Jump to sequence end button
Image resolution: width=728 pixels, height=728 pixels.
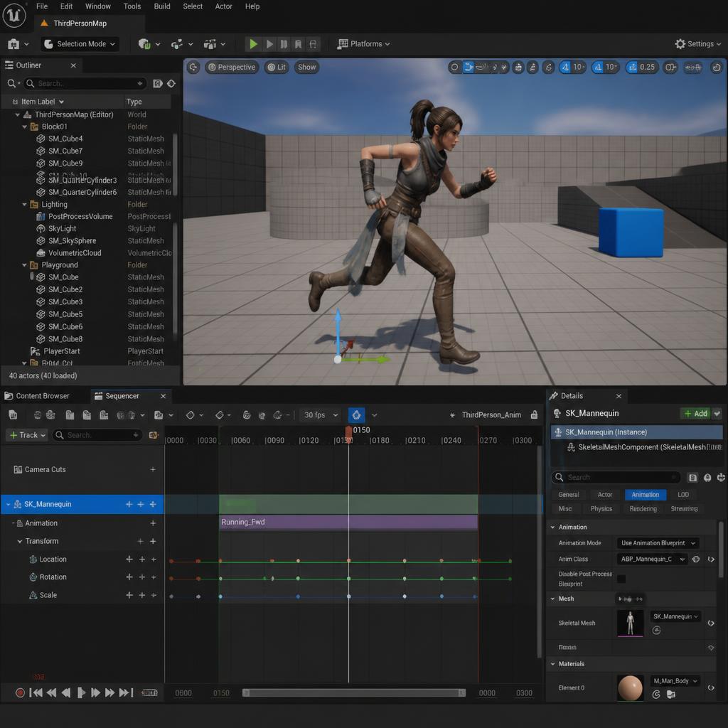[127, 693]
